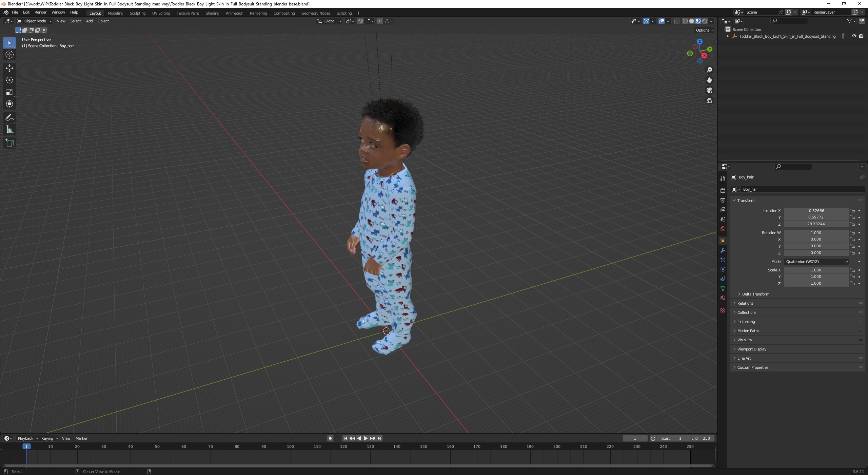Click the Location Z value field
Screen dimensions: 868x475
(816, 224)
